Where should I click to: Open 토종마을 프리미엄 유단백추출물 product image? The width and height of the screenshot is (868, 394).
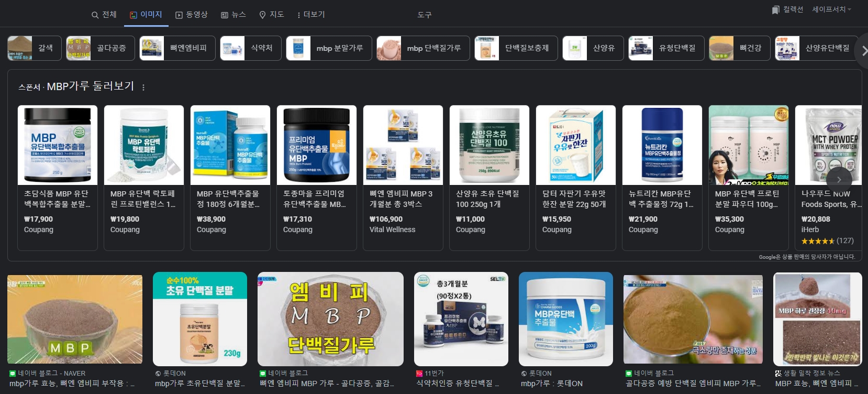pyautogui.click(x=317, y=145)
